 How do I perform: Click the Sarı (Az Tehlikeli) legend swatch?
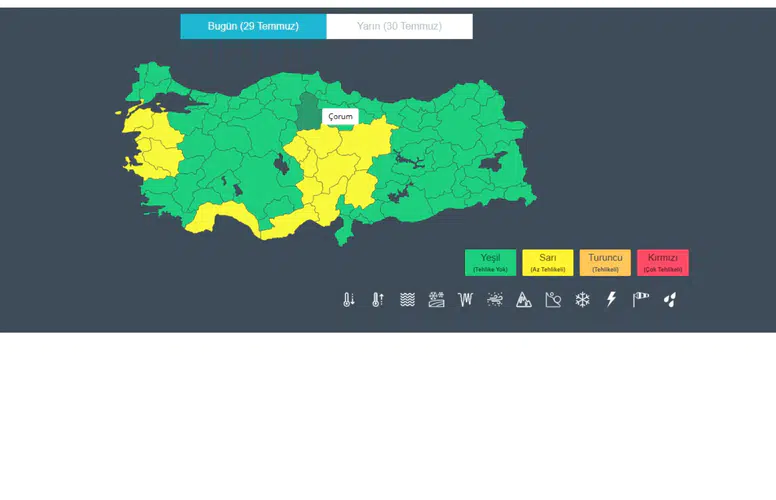[548, 262]
